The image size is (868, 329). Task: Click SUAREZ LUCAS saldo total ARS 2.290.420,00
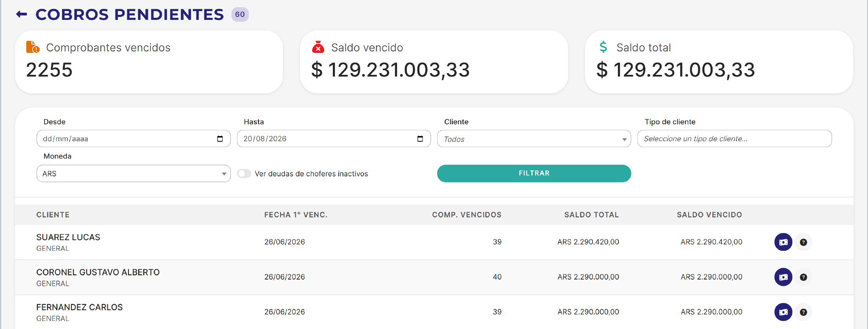click(588, 242)
